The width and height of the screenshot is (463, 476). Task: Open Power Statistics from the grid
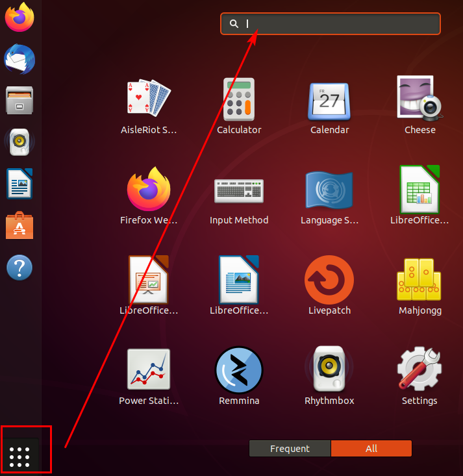(149, 370)
